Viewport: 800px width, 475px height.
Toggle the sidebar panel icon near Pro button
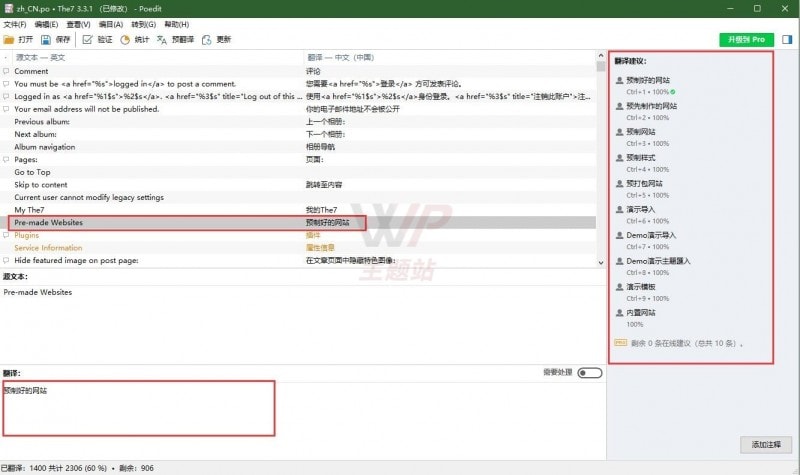click(x=788, y=40)
